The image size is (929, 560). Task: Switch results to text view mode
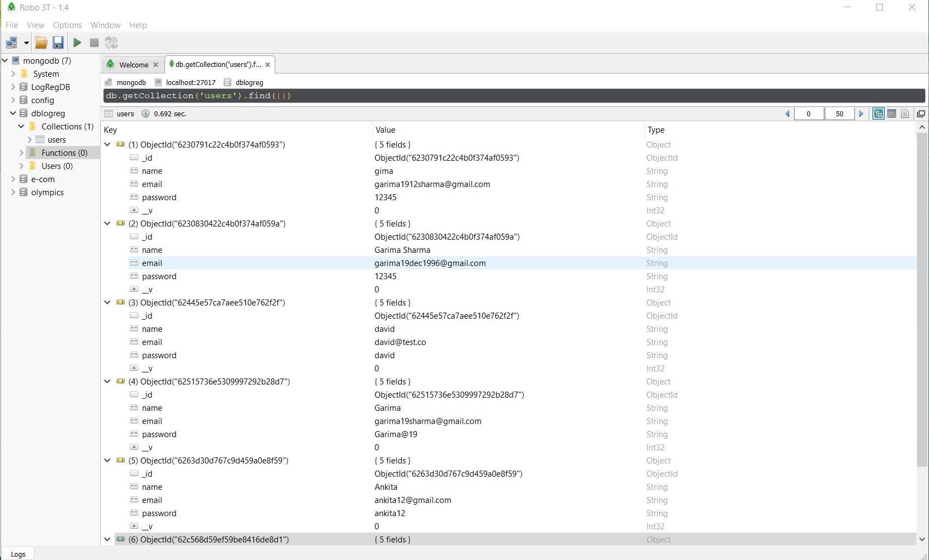coord(905,114)
